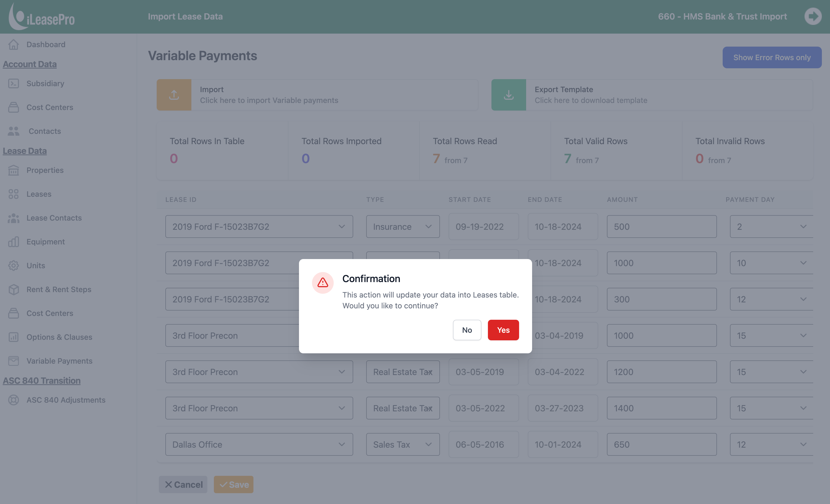Click the PAYMENT DAY column header
The height and width of the screenshot is (504, 830).
(x=750, y=200)
